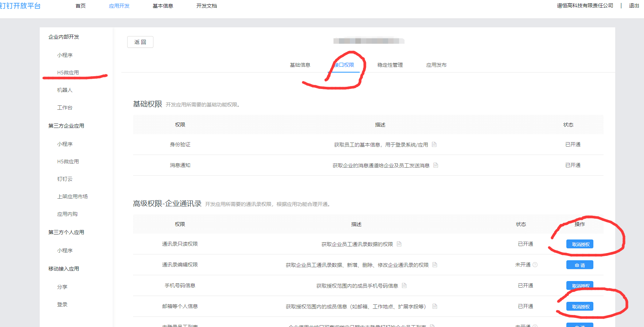The image size is (644, 327).
Task: Select 机器人 in the sidebar
Action: click(65, 90)
